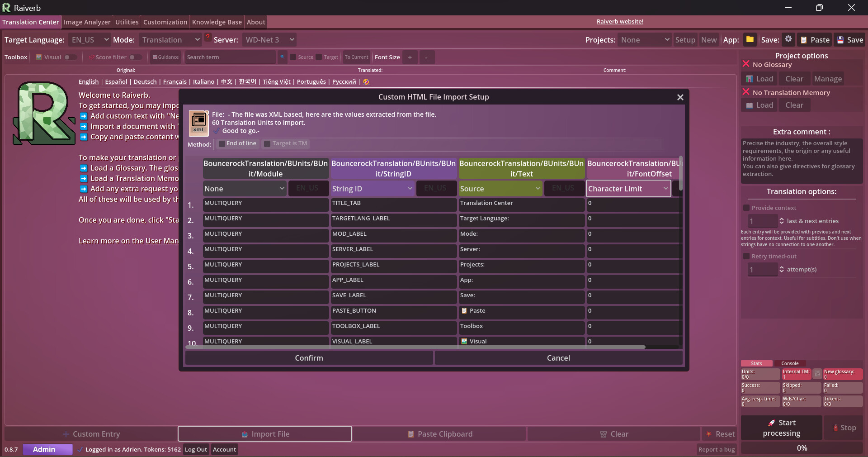Turn on the Score filter toggle

tap(135, 57)
